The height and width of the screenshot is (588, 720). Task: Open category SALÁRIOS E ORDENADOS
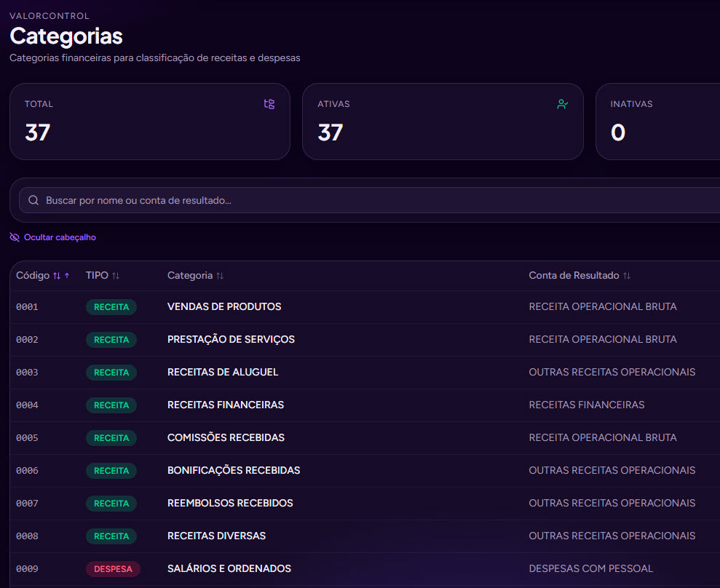point(229,568)
